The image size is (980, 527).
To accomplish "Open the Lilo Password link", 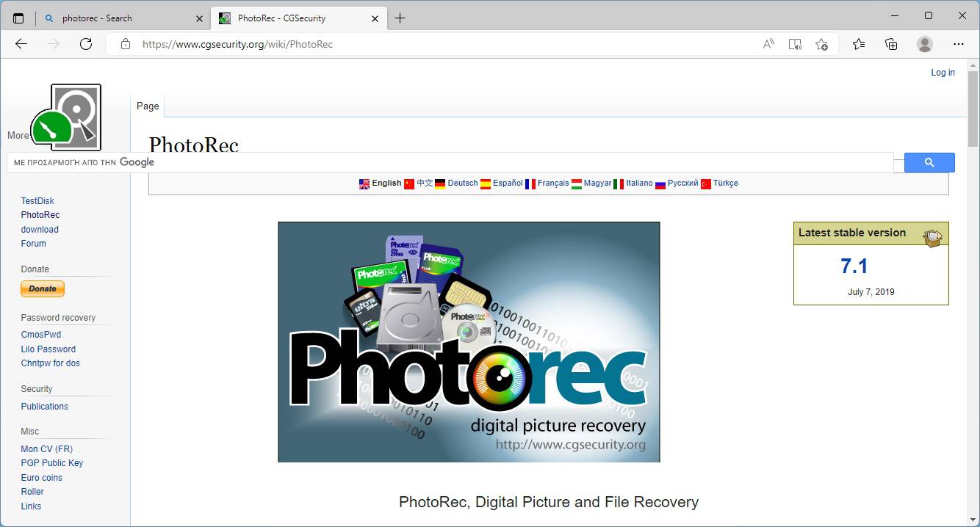I will [48, 349].
